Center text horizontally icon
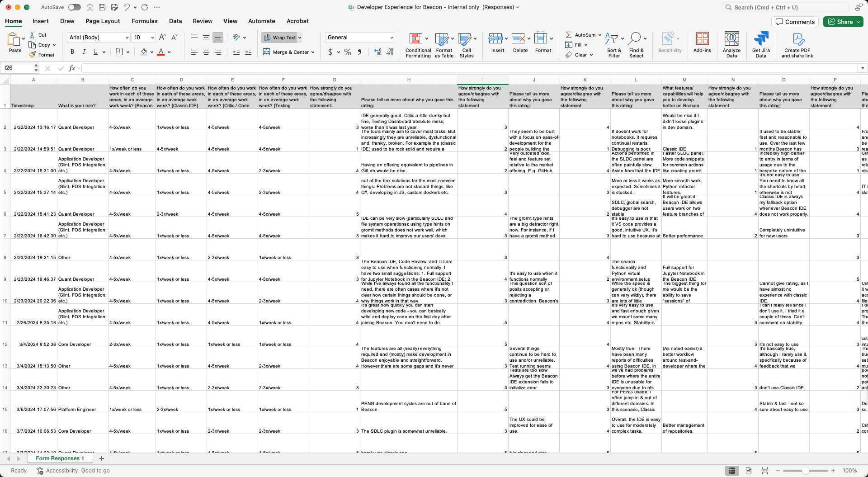 pyautogui.click(x=206, y=52)
